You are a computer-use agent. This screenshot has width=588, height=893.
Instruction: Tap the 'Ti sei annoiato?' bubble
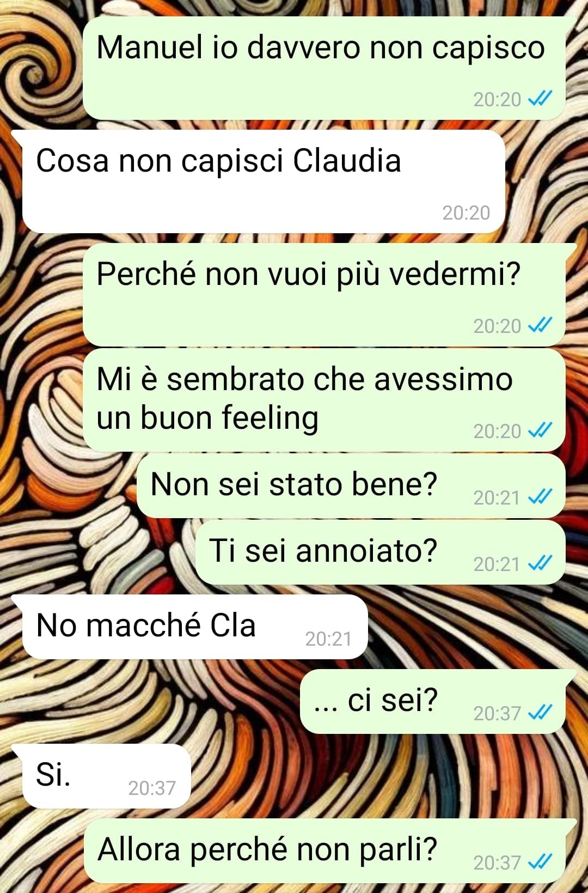(x=381, y=552)
